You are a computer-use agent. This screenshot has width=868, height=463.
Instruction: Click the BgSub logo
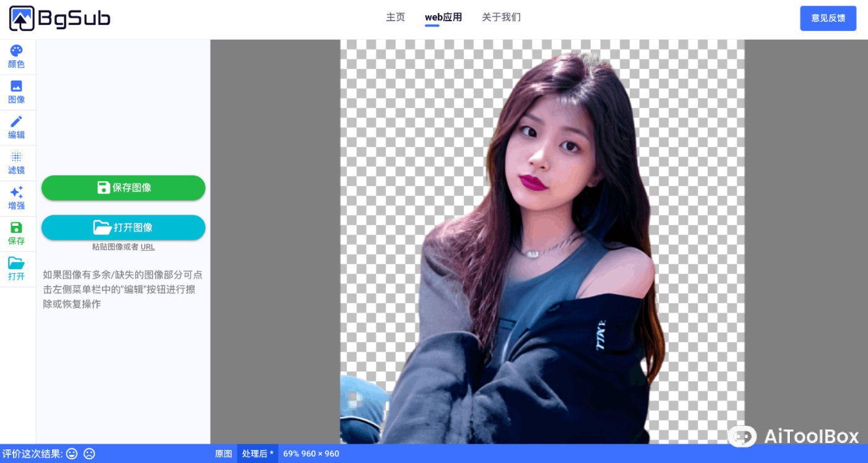60,19
